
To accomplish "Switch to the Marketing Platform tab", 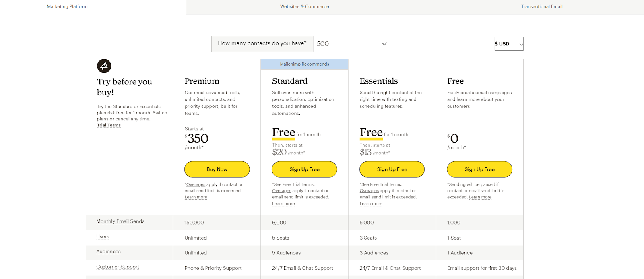I will pyautogui.click(x=67, y=7).
